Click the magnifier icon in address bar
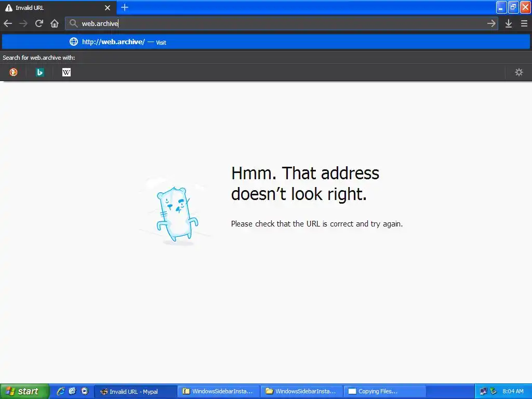Viewport: 532px width, 399px height. point(73,23)
